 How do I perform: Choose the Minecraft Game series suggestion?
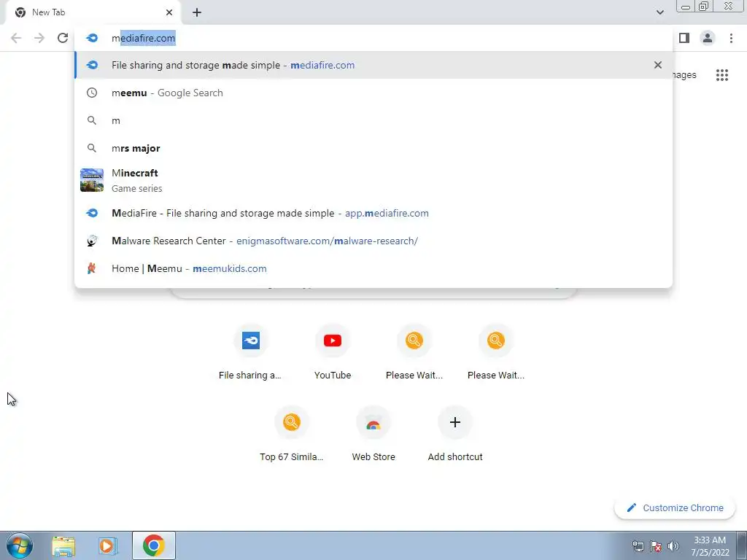click(373, 181)
